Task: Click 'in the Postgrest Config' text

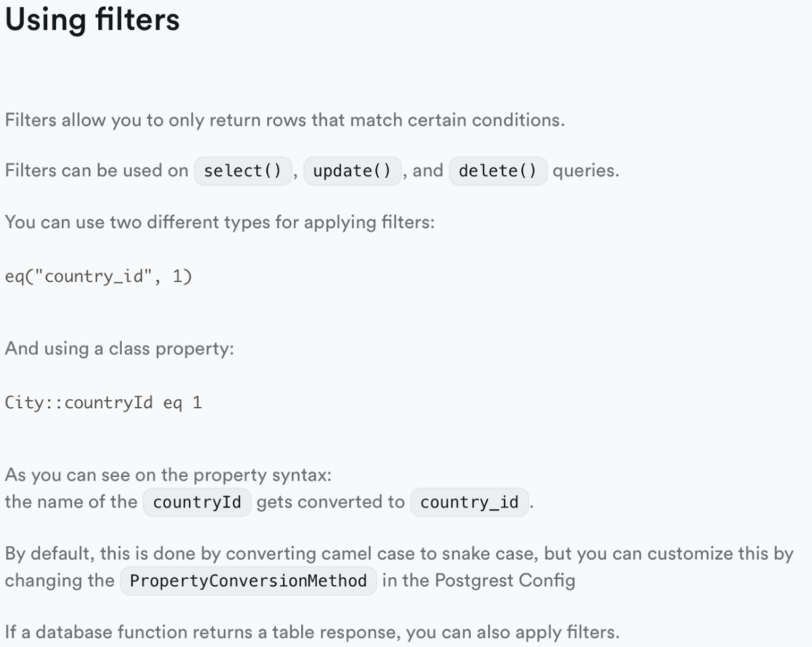Action: [479, 581]
